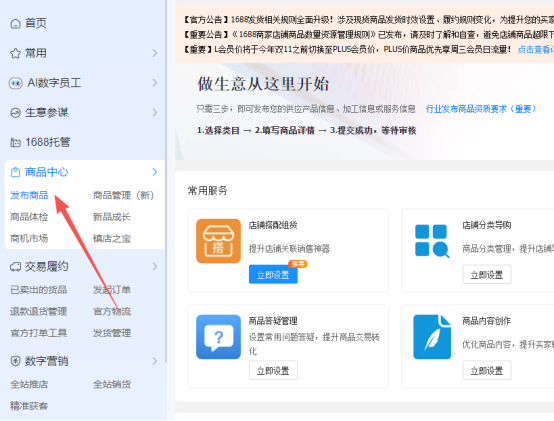Click the 常用服务 section heading

[x=208, y=191]
